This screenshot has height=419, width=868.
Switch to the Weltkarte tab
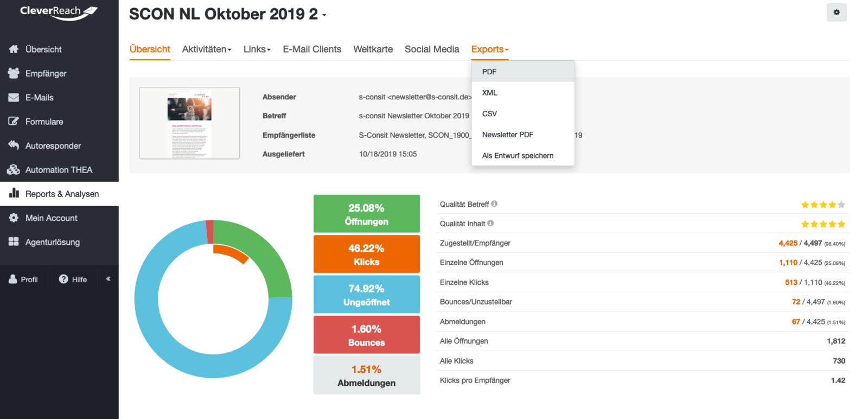coord(373,49)
